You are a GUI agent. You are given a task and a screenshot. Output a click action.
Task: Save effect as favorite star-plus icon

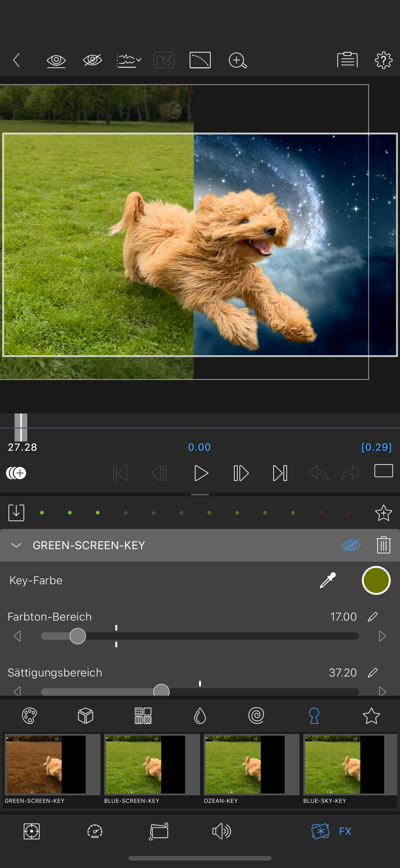(x=384, y=513)
